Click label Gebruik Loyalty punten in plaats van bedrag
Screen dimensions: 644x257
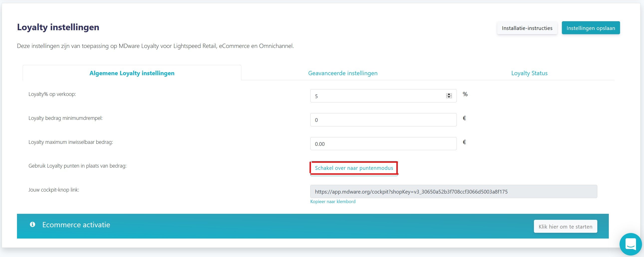coord(77,166)
